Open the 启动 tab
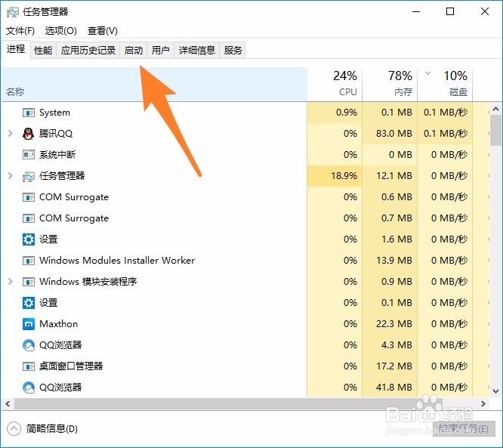This screenshot has height=448, width=503. (x=134, y=50)
